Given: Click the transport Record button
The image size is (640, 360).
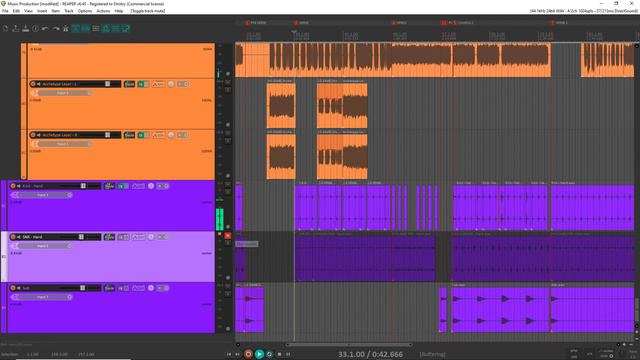Looking at the screenshot, I should coord(248,354).
